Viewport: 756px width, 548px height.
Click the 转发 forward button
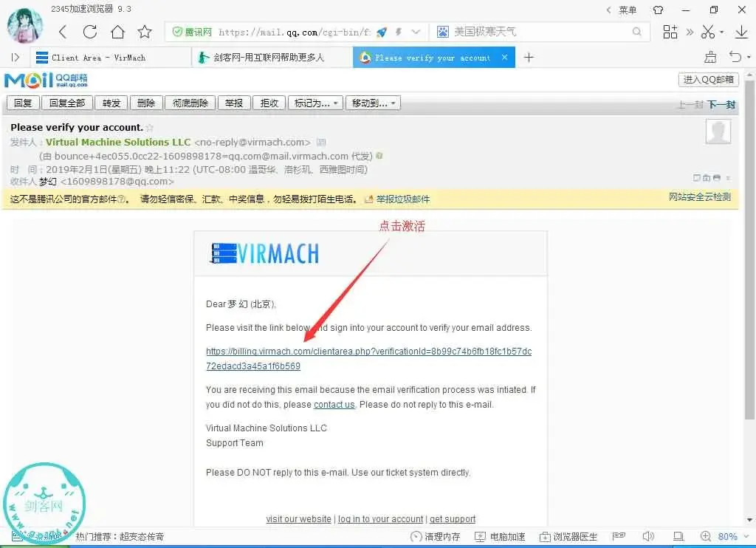tap(111, 103)
